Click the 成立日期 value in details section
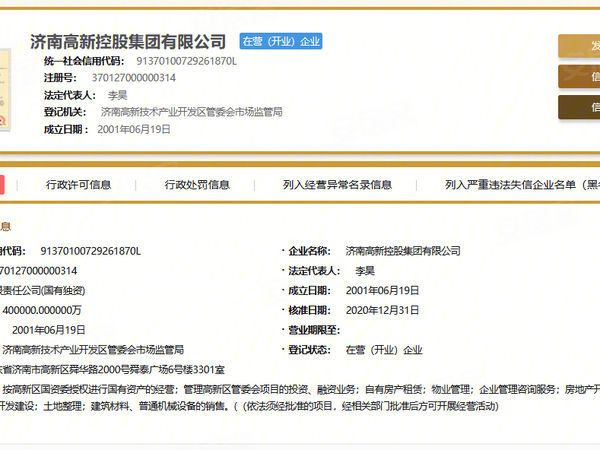This screenshot has width=600, height=450. click(x=382, y=290)
